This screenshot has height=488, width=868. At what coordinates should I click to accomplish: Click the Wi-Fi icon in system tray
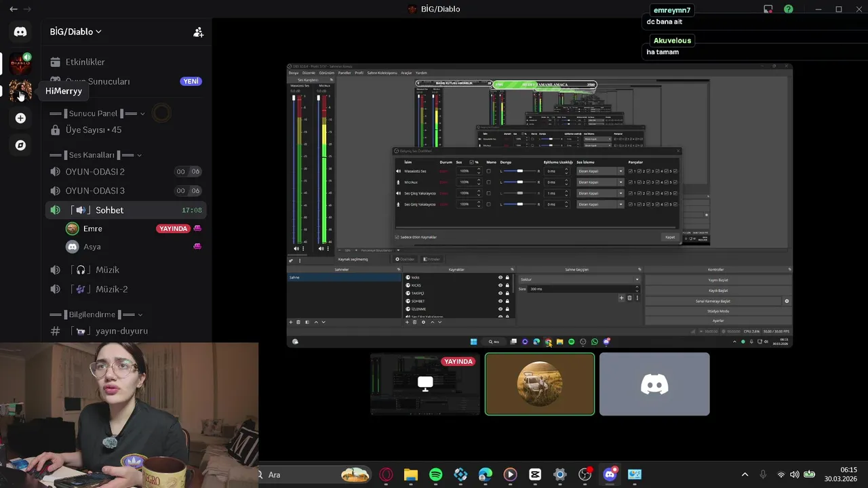click(781, 474)
